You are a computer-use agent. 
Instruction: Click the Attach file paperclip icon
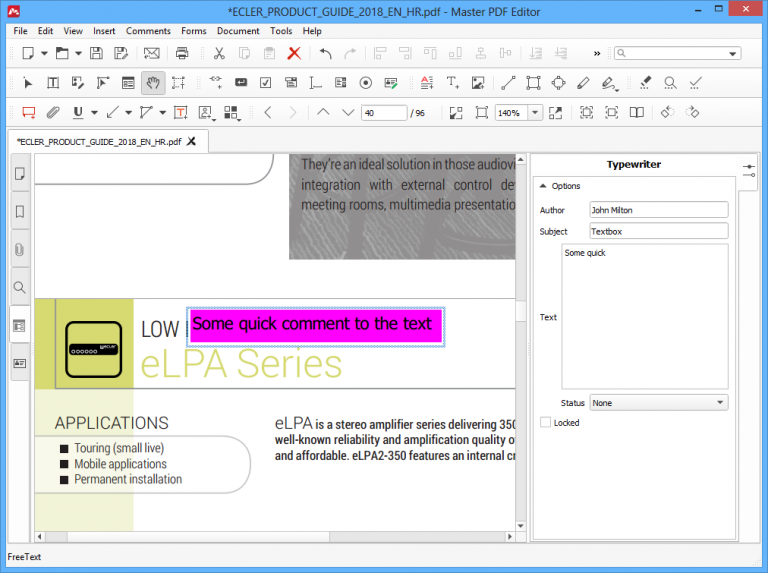(53, 113)
